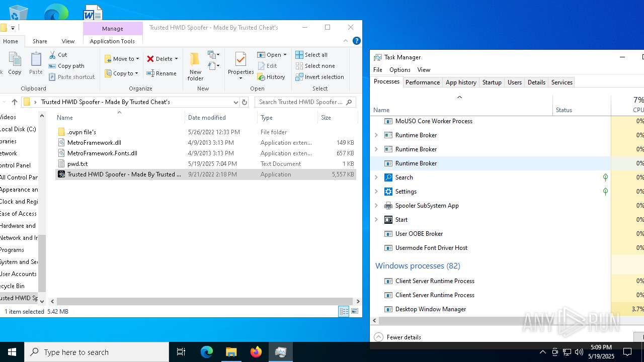The width and height of the screenshot is (644, 362).
Task: Open the action center notifications icon
Action: [x=627, y=352]
